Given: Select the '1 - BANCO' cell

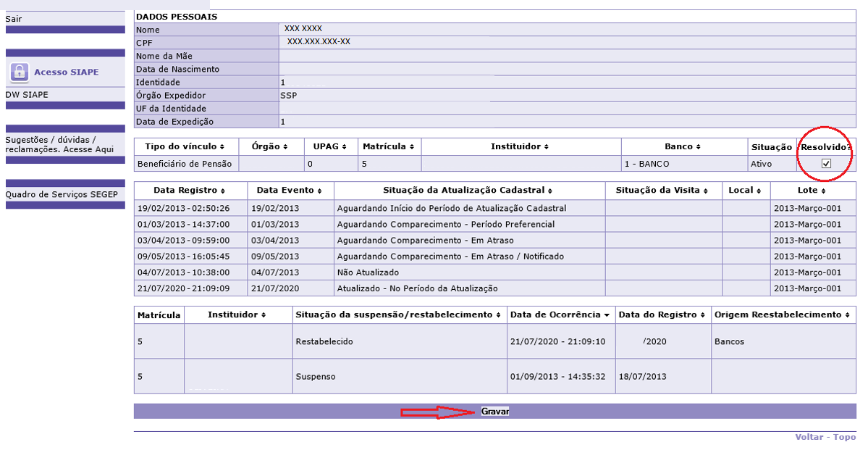Looking at the screenshot, I should [684, 164].
